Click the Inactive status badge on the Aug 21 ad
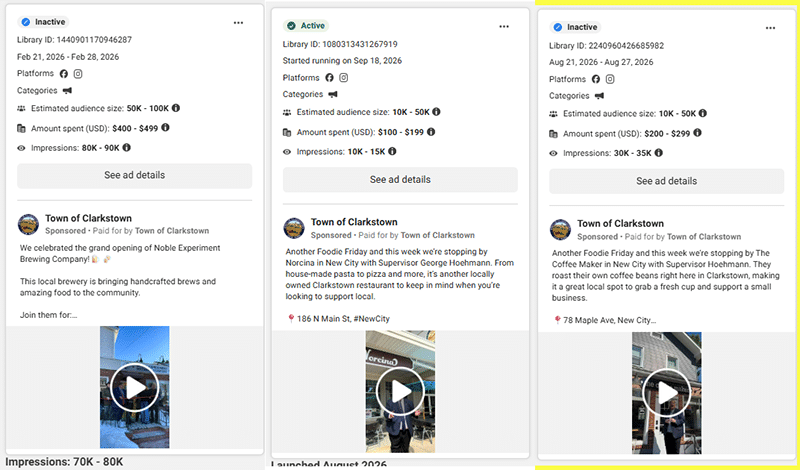The width and height of the screenshot is (800, 470). click(x=576, y=27)
